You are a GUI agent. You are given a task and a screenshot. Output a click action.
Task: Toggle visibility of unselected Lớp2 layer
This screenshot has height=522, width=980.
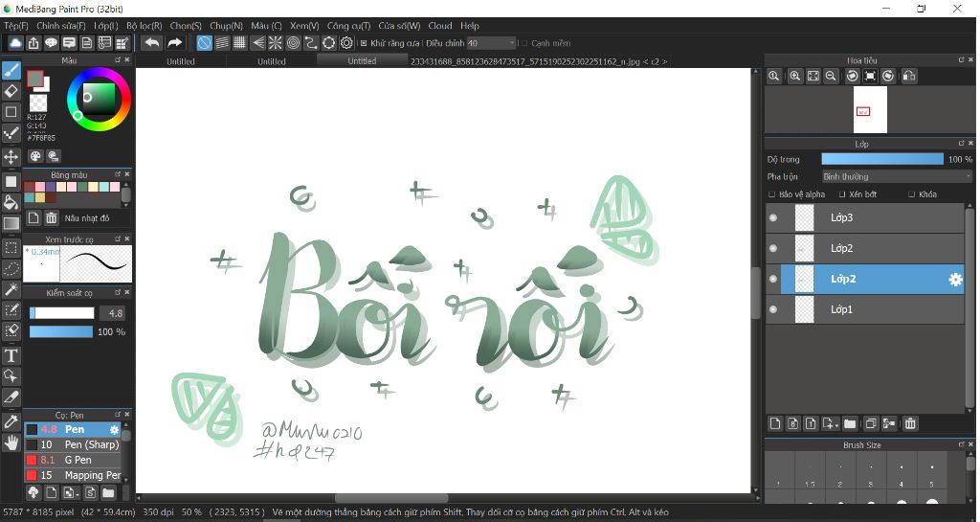coord(773,248)
